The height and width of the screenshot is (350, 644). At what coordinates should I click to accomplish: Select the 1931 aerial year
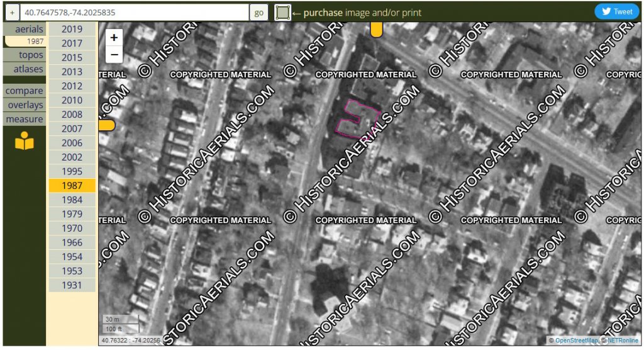pos(72,285)
